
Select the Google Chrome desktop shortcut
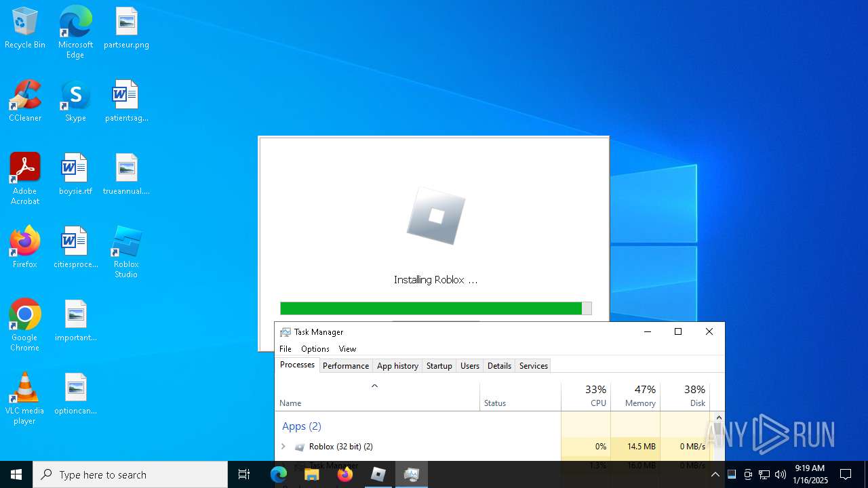(25, 325)
